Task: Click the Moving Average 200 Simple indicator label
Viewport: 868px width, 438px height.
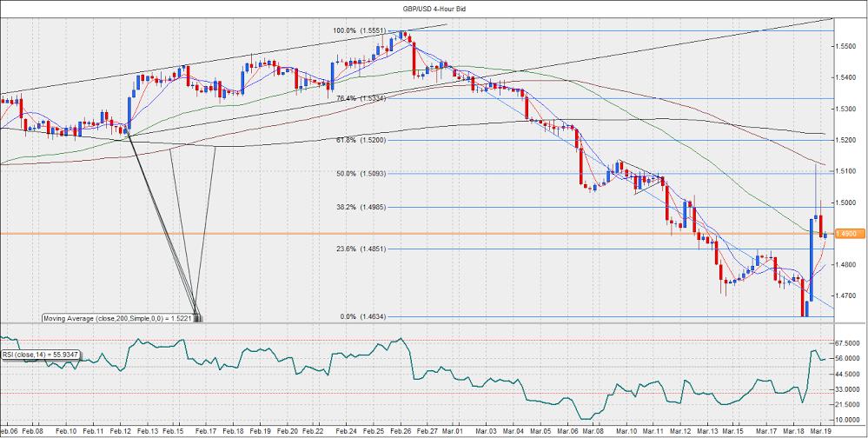Action: click(118, 318)
